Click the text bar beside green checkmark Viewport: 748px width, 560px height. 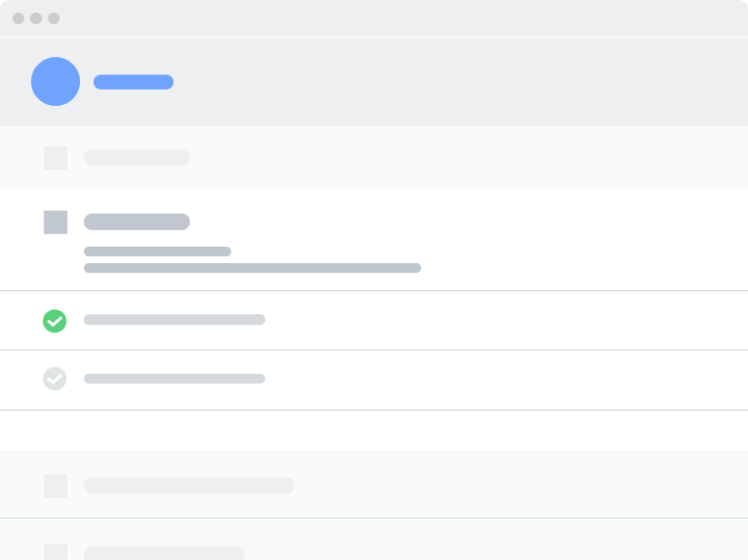(174, 320)
